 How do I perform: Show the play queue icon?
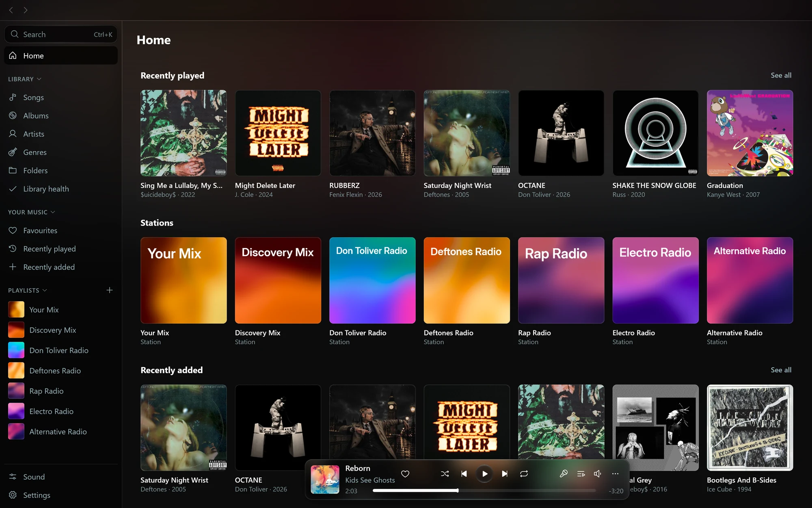click(581, 474)
